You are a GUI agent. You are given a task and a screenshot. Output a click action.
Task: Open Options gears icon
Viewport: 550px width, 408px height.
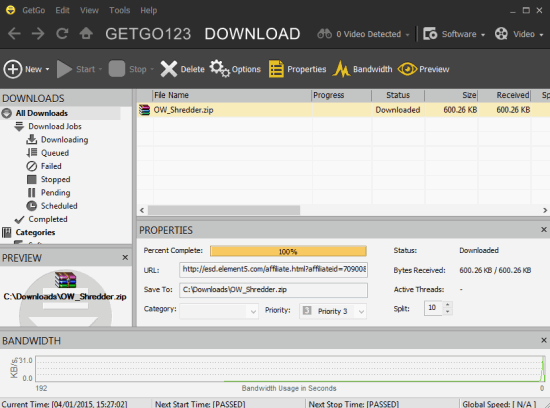(x=220, y=69)
